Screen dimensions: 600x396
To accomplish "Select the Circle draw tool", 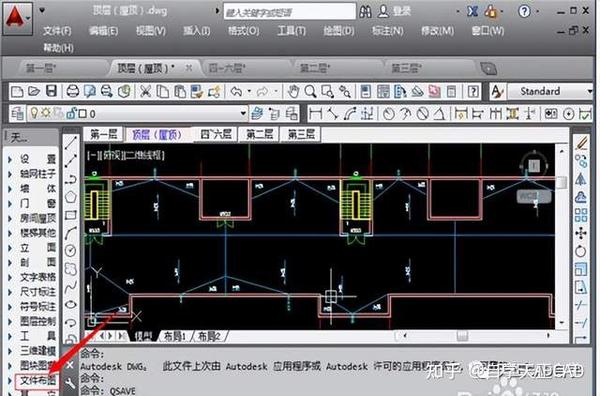I will pyautogui.click(x=70, y=251).
